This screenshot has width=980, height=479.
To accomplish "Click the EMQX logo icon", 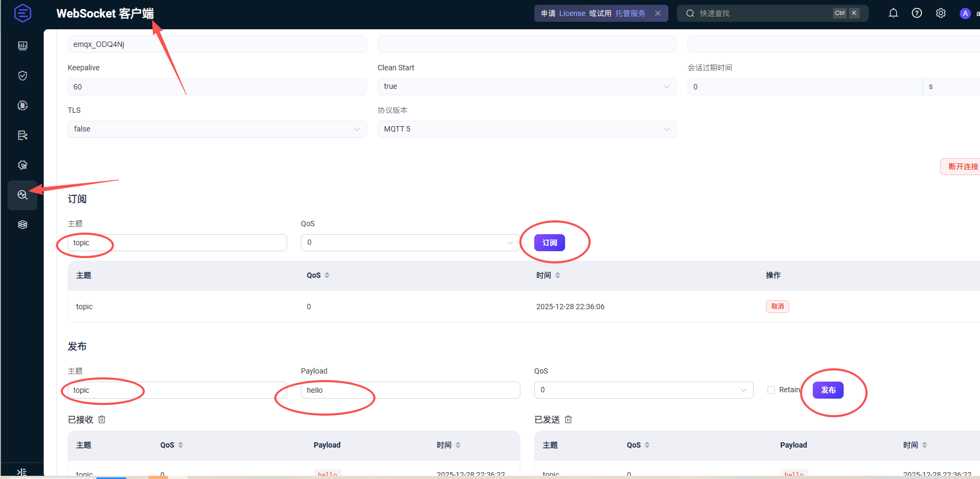I will coord(22,13).
